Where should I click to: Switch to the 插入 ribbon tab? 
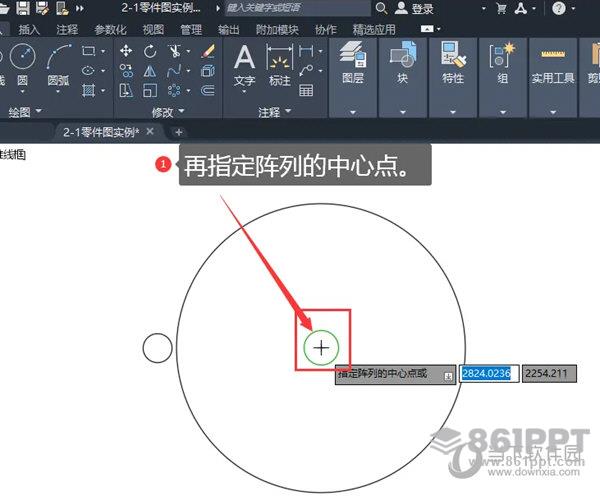click(x=30, y=30)
